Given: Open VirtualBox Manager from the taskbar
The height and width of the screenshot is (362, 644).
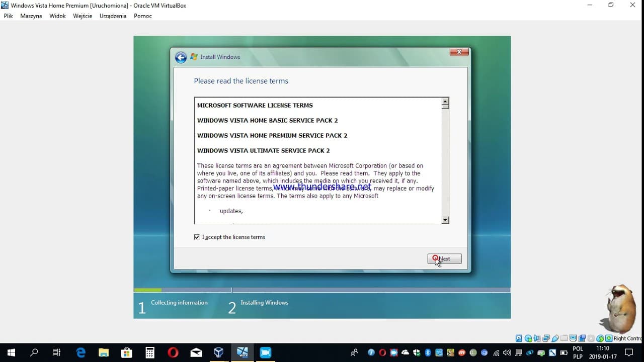Looking at the screenshot, I should click(x=219, y=352).
